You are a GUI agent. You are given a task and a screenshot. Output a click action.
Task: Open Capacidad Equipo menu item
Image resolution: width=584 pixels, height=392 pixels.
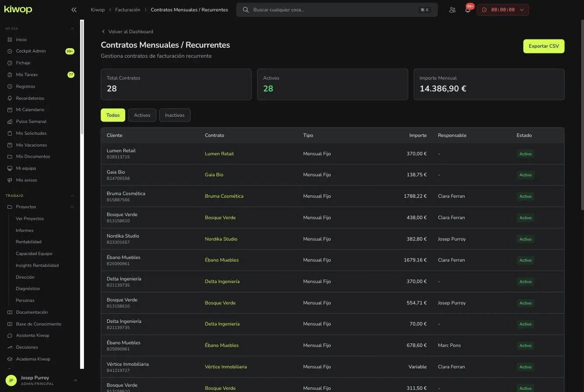pyautogui.click(x=34, y=254)
